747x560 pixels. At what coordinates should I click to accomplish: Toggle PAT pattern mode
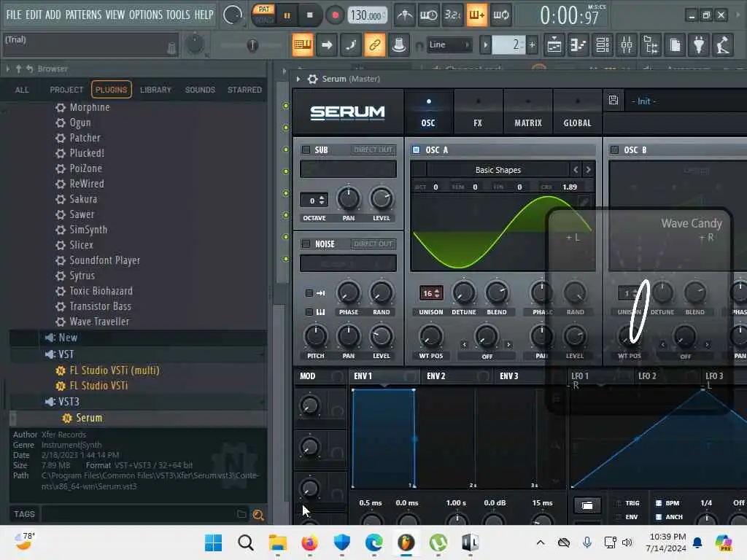(x=264, y=9)
